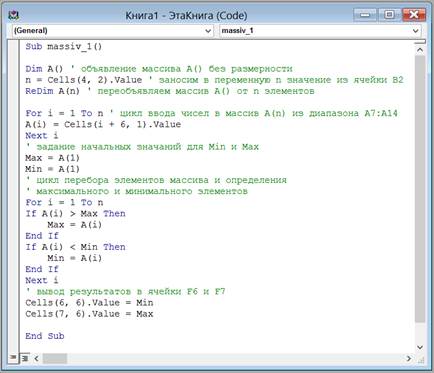The height and width of the screenshot is (373, 434).
Task: Minimize the Книга1 code window
Action: pos(365,15)
